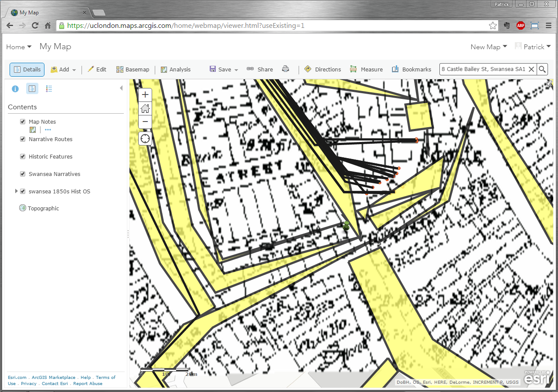The height and width of the screenshot is (392, 558).
Task: Click the Basemap button
Action: pyautogui.click(x=133, y=70)
